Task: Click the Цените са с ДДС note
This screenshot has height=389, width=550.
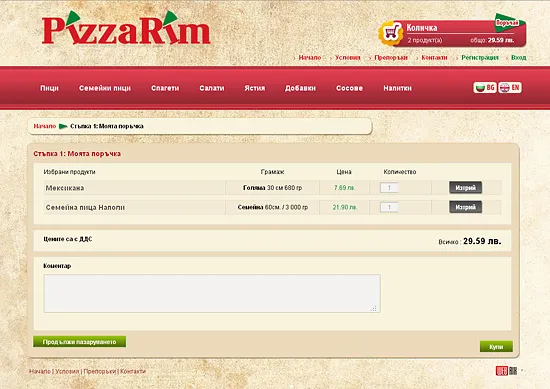Action: coord(68,239)
